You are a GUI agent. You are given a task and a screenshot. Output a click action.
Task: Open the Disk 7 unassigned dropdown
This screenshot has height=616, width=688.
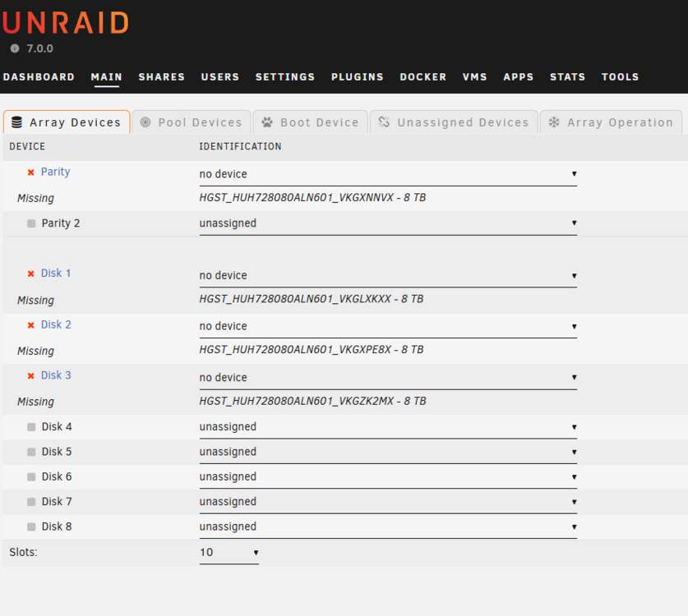pyautogui.click(x=388, y=502)
